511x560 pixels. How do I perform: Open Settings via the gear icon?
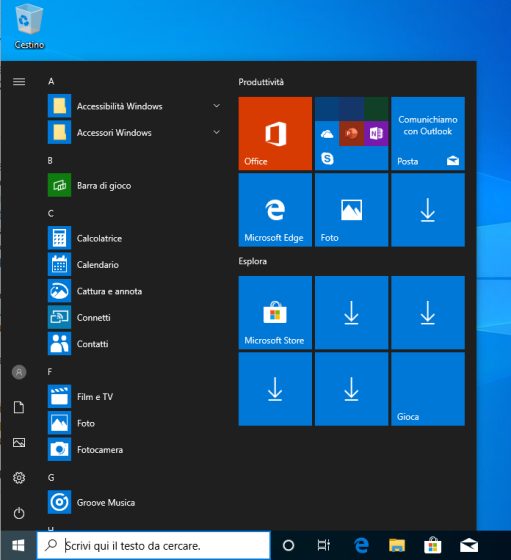(19, 478)
